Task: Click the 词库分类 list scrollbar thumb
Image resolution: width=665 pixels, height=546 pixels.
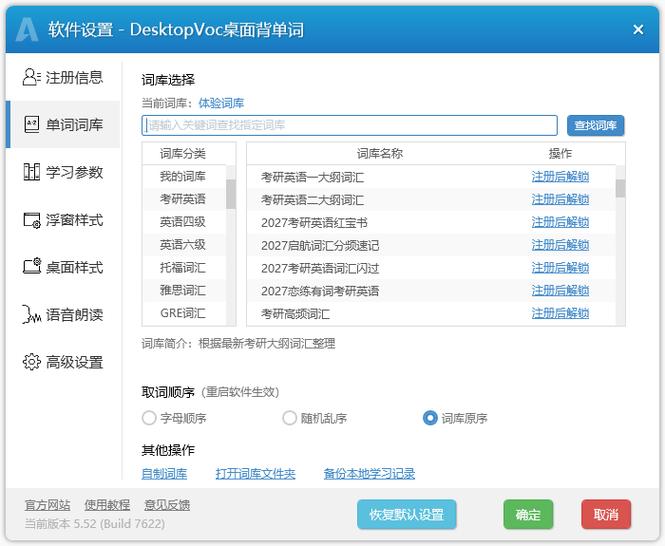Action: click(x=231, y=194)
